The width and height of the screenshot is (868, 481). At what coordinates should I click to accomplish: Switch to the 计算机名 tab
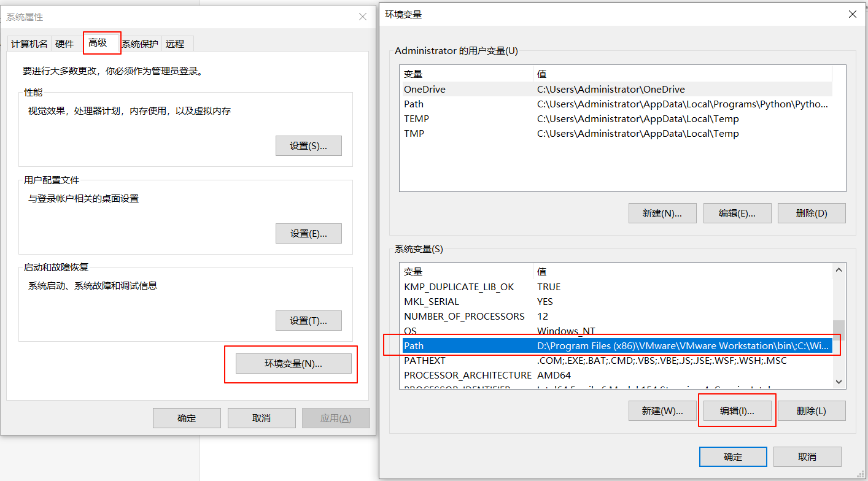point(28,43)
